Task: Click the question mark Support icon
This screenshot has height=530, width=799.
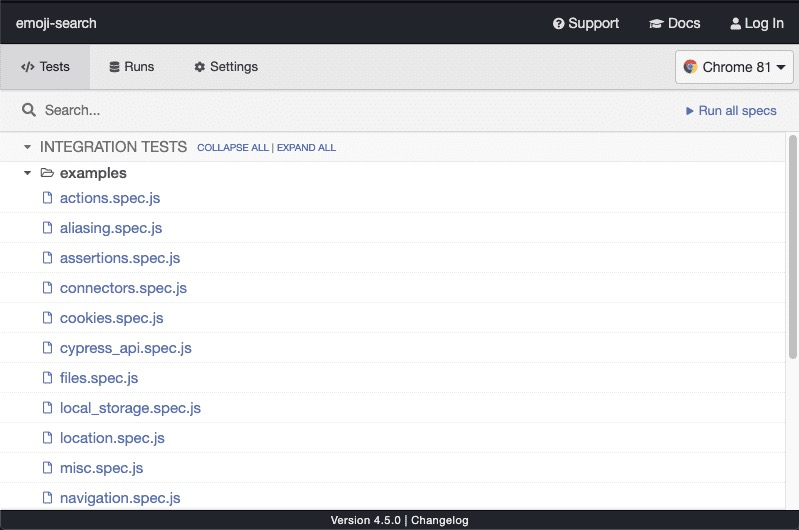Action: [x=558, y=23]
